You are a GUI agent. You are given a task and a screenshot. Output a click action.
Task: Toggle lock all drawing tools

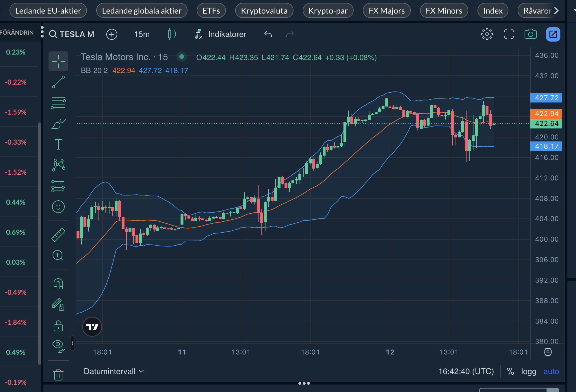tap(58, 326)
